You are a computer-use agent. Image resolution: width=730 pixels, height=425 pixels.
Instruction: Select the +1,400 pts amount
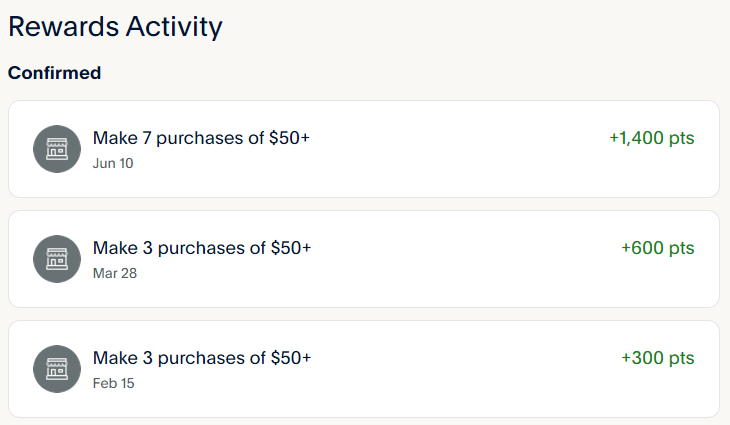point(651,138)
